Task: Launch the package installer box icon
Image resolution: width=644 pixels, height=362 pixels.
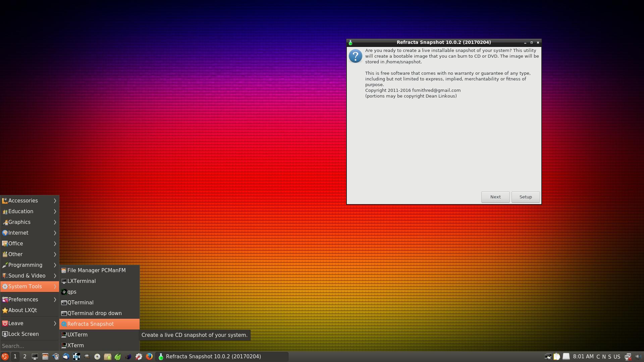Action: pos(107,357)
